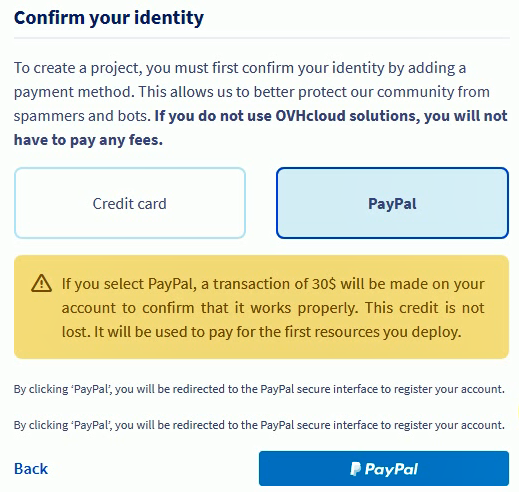
Task: Click the bold 'you will not have to pay any fees' text
Action: (x=261, y=128)
